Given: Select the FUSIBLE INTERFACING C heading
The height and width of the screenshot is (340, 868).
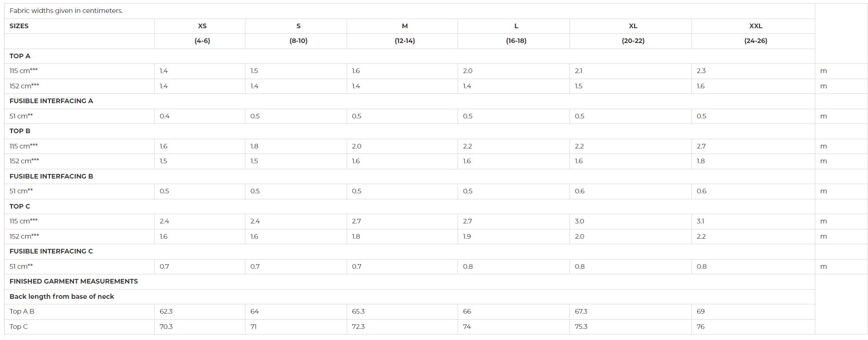Looking at the screenshot, I should (x=51, y=251).
